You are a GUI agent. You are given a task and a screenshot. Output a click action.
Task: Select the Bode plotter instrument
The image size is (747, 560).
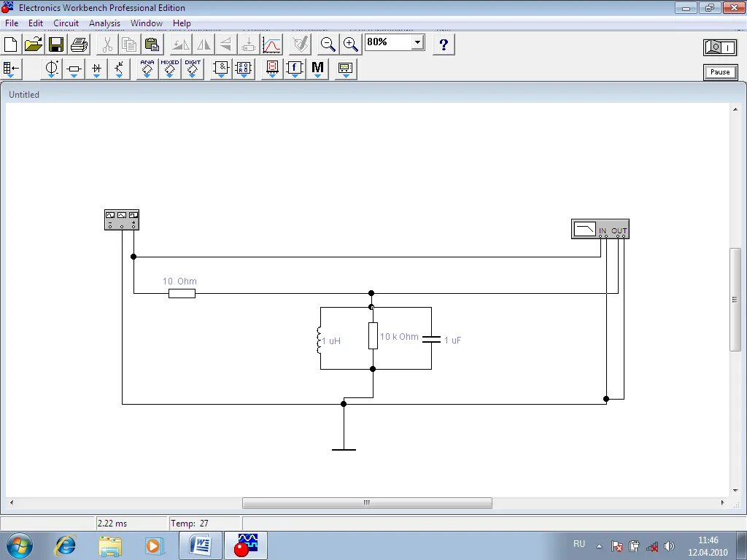click(600, 228)
